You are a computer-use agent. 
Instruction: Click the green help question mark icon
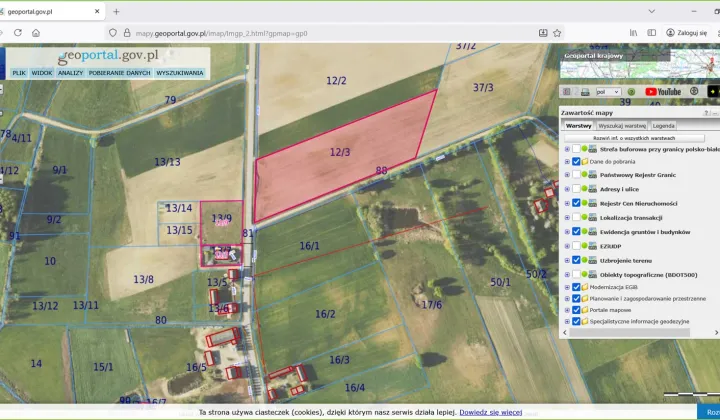(631, 92)
